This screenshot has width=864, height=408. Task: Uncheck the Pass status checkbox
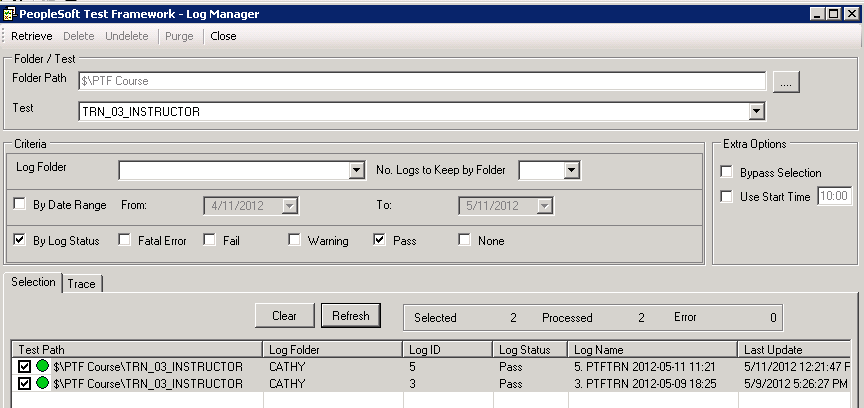[x=379, y=240]
